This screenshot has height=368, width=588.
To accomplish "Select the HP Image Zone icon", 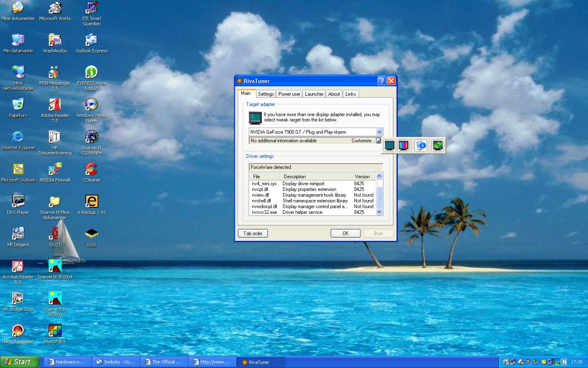I will click(18, 302).
